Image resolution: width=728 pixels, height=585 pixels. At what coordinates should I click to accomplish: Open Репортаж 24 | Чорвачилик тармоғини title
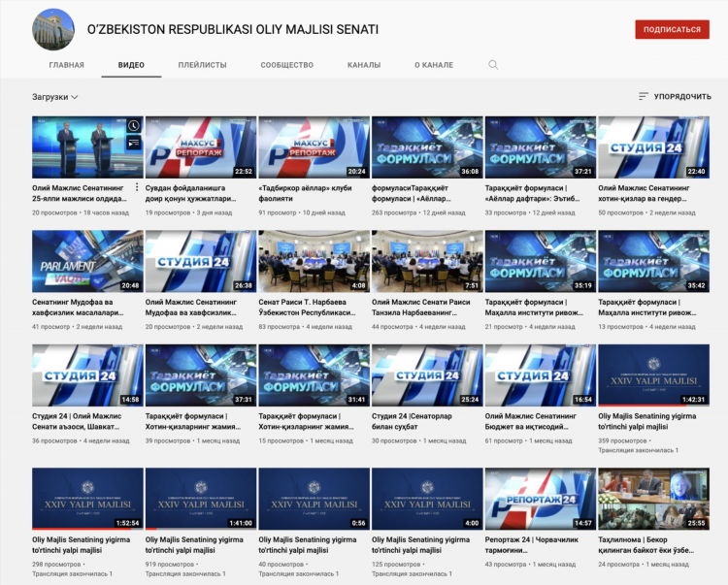click(532, 545)
